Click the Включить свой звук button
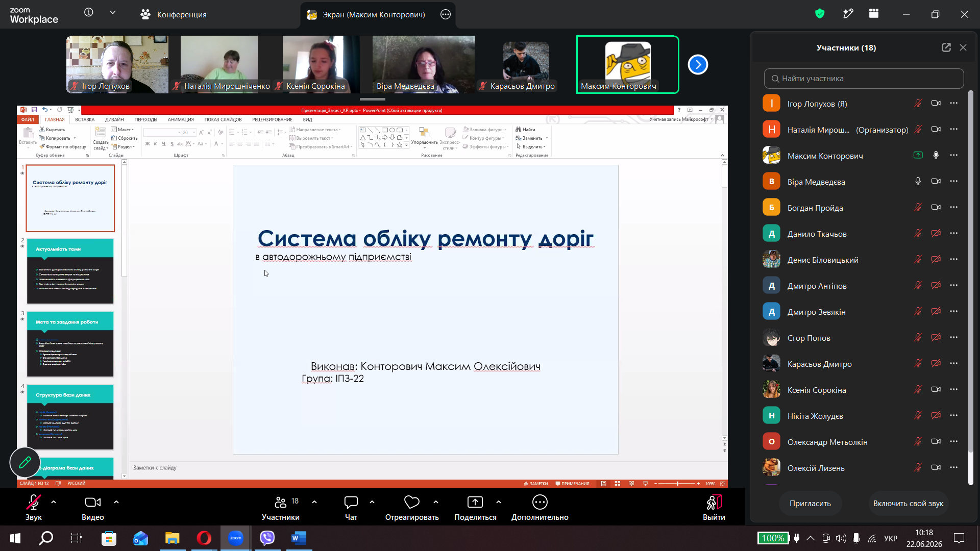Viewport: 980px width, 551px height. tap(908, 503)
